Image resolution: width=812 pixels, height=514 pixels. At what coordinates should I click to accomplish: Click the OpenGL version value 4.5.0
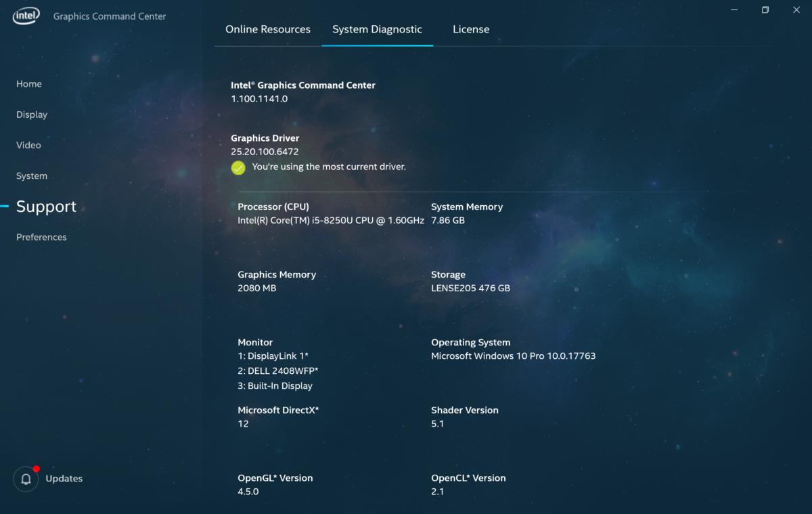248,492
